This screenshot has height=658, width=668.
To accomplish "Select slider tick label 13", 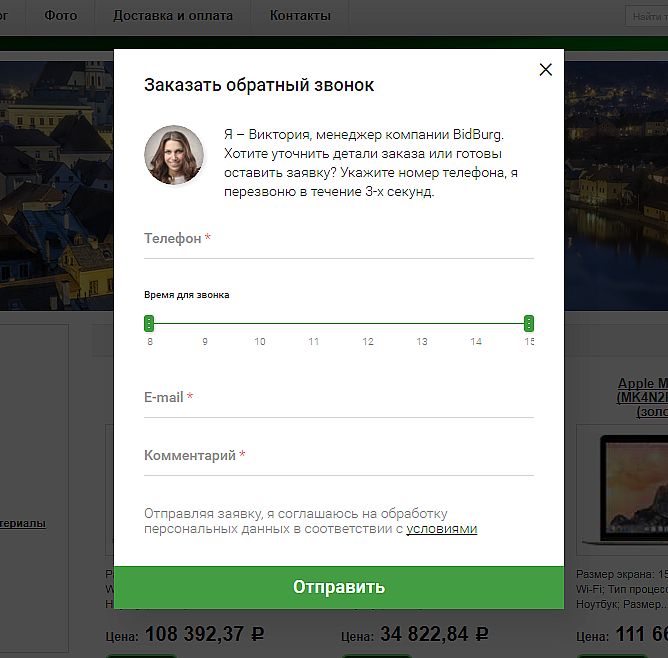I will [422, 342].
